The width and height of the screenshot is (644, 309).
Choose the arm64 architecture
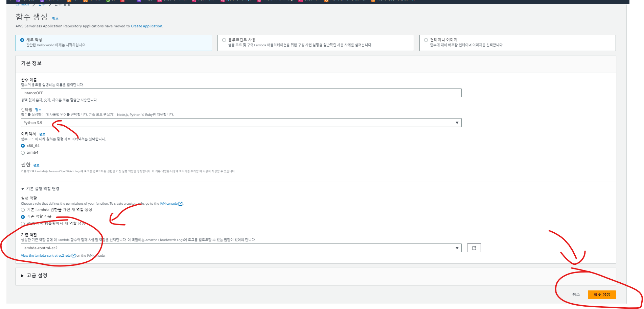tap(23, 153)
